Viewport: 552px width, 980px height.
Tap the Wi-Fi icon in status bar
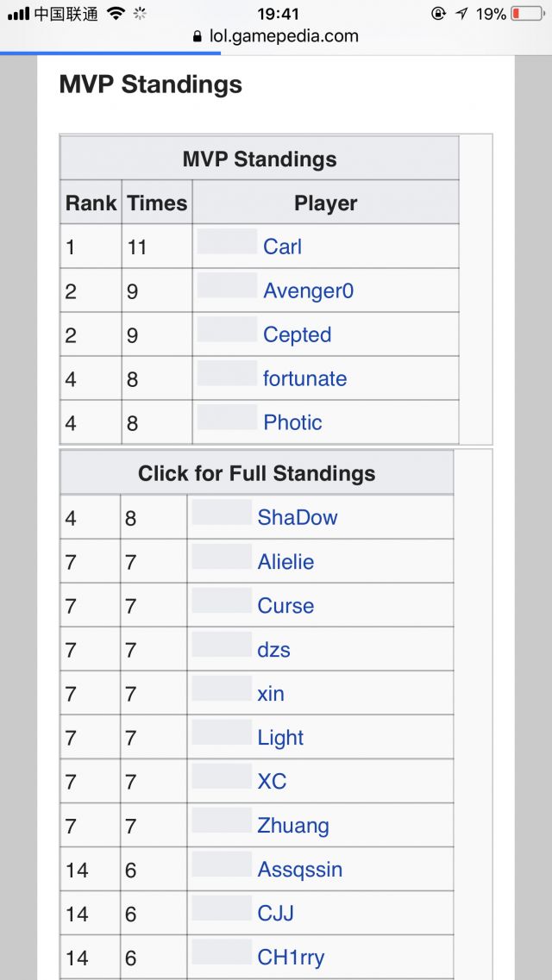[115, 14]
